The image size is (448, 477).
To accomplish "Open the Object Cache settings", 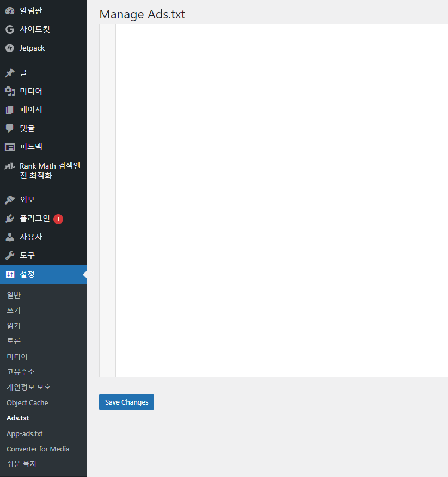I will click(27, 403).
